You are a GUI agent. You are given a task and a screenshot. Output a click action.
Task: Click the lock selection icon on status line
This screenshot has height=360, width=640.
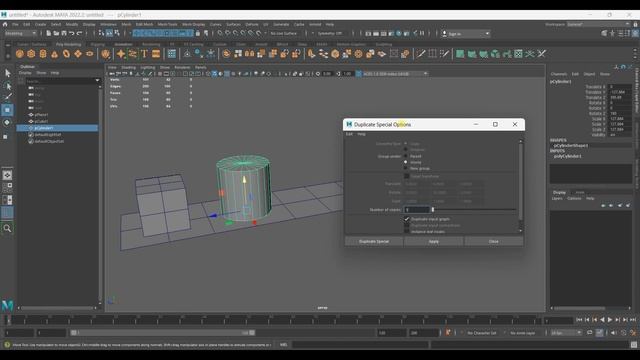pos(198,33)
